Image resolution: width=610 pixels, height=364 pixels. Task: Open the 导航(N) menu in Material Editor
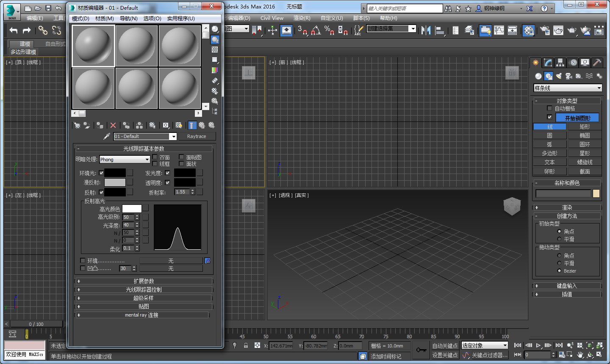coord(128,19)
